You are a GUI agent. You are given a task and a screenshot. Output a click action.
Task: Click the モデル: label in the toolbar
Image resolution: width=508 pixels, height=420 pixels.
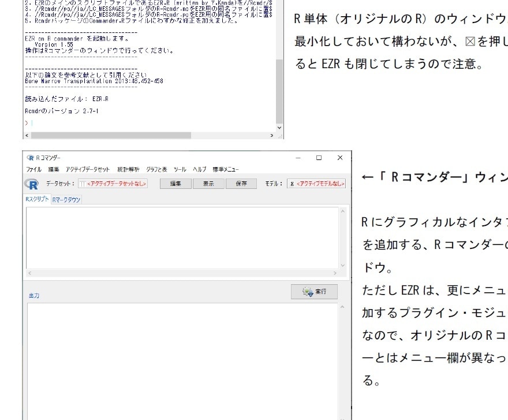pos(274,184)
